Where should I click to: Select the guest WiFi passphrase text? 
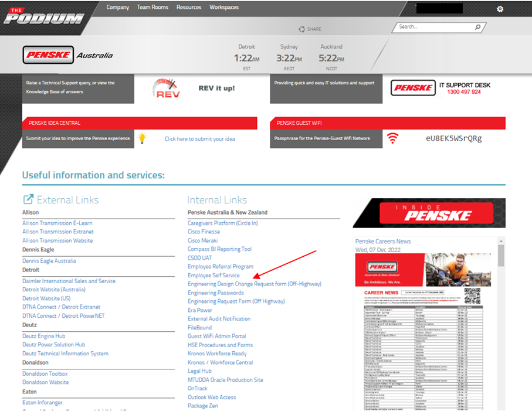[x=453, y=138]
